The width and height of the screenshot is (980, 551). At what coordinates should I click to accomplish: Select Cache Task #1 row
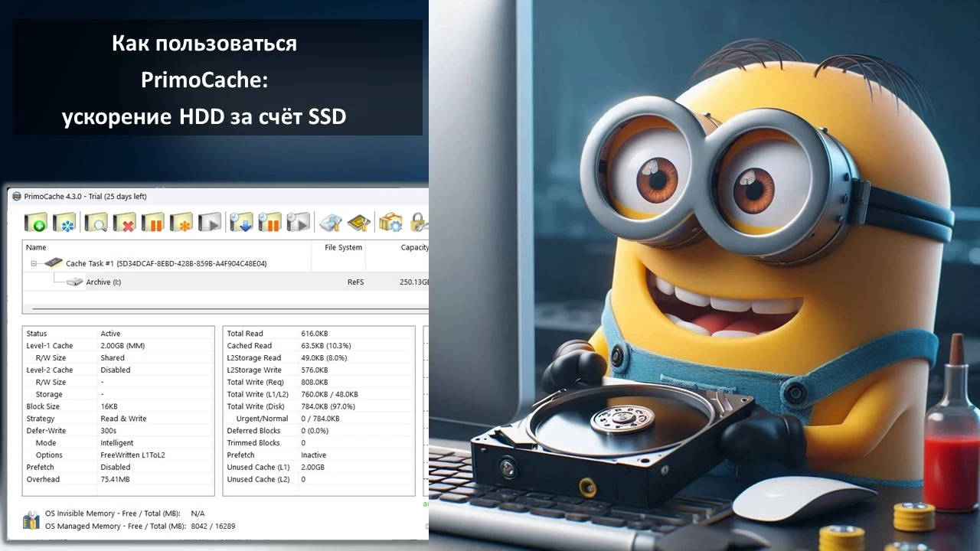point(225,263)
